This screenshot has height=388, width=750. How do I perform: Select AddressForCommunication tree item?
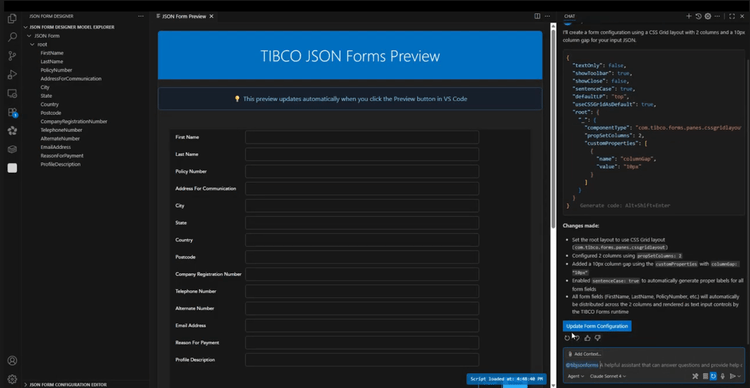tap(71, 79)
